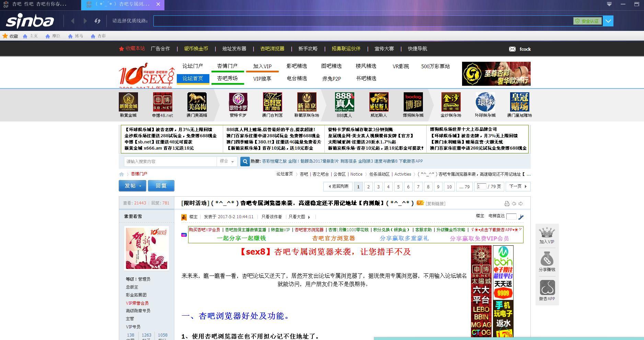Viewport: 644px width, 340px height.
Task: Switch to the 论坛首页 tab
Action: (x=193, y=78)
